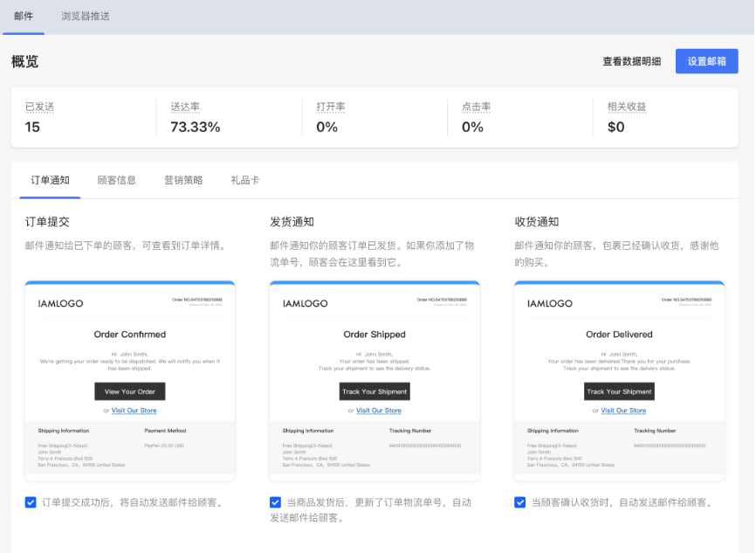Screen dimensions: 756x553
Task: Select the 订单通知 tab
Action: [x=50, y=181]
